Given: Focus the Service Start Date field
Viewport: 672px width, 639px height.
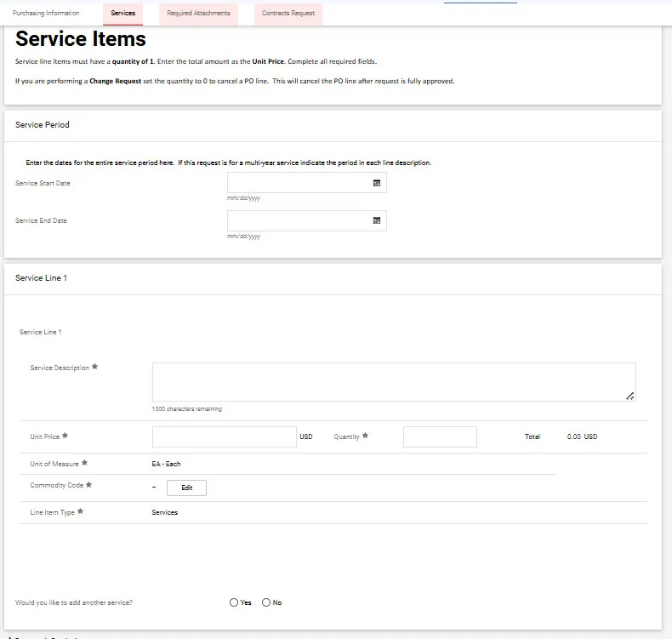Looking at the screenshot, I should click(x=307, y=183).
